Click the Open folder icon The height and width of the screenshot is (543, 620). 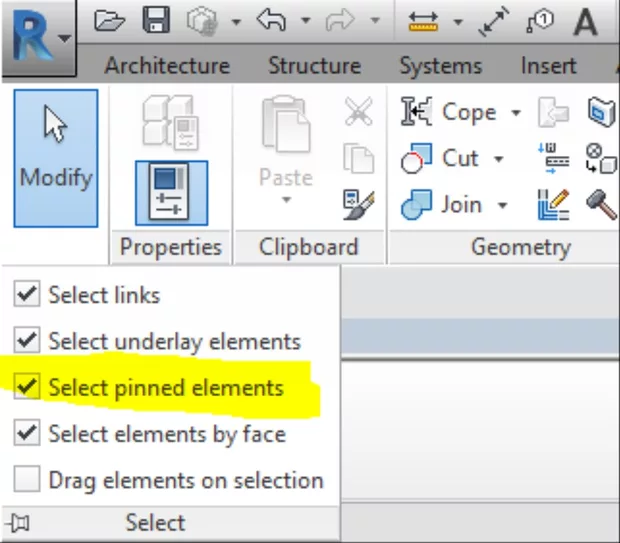pos(110,20)
